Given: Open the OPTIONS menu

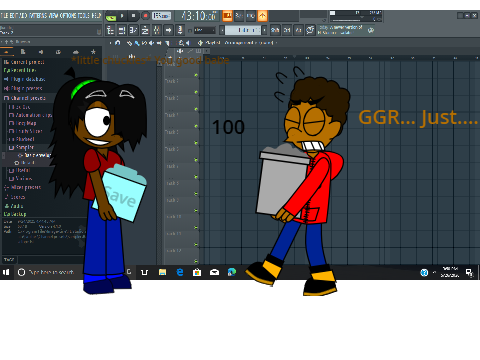Looking at the screenshot, I should pos(67,15).
